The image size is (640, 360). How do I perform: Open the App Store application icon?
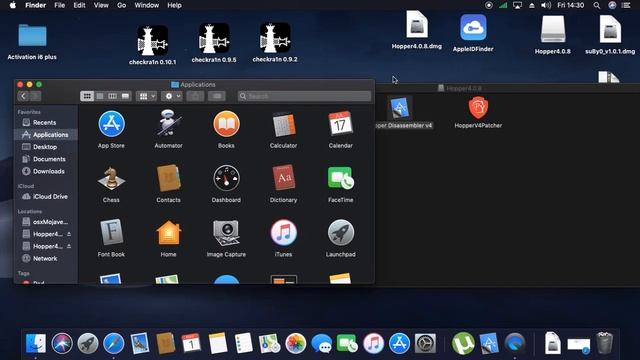pyautogui.click(x=111, y=124)
